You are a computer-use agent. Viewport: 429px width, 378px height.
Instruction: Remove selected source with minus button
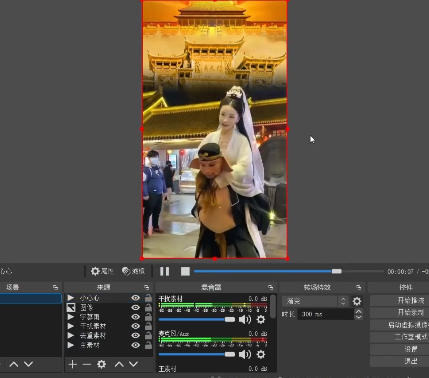[x=87, y=364]
